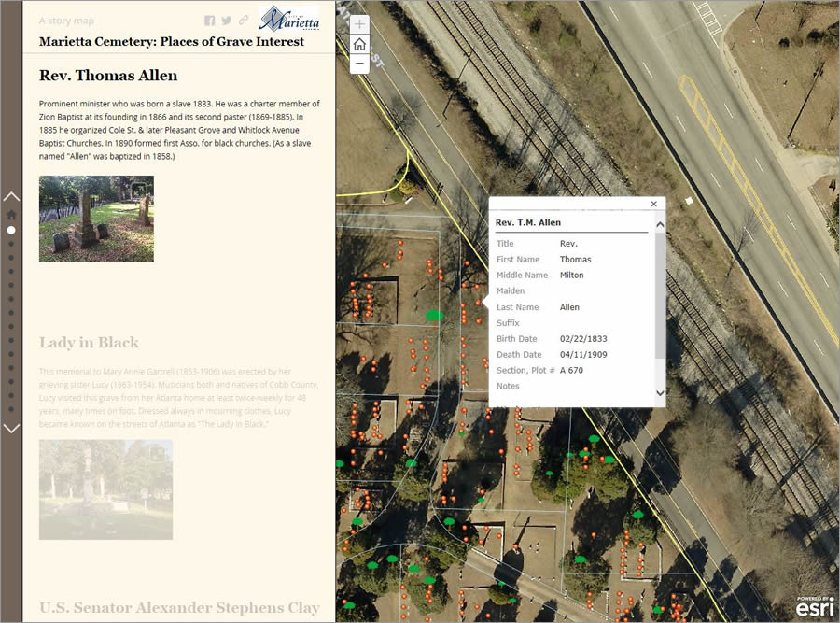
Task: Click the Rev. Thomas Allen heading
Action: [108, 76]
